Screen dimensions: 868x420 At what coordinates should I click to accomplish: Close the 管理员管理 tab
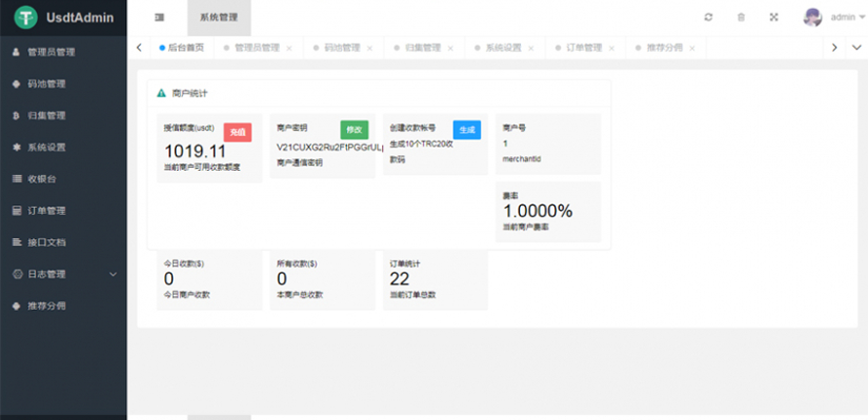289,49
